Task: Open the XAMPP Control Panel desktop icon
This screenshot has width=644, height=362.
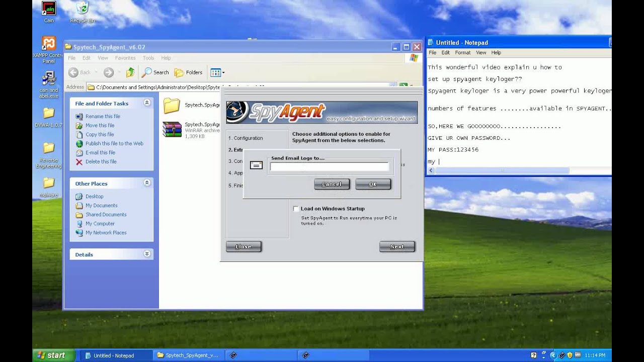Action: point(49,50)
